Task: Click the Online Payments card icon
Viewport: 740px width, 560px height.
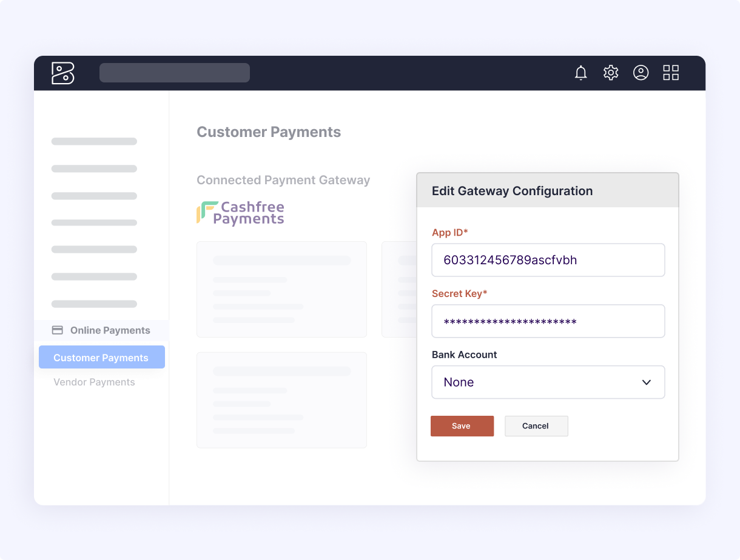Action: coord(58,330)
